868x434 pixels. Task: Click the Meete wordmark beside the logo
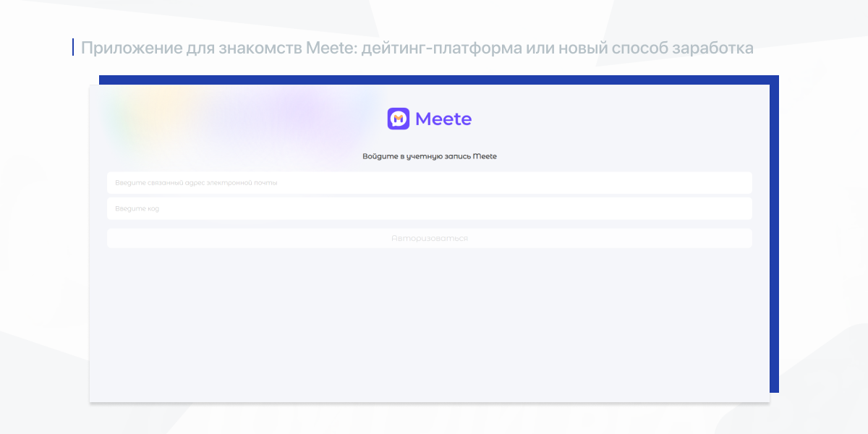tap(443, 119)
